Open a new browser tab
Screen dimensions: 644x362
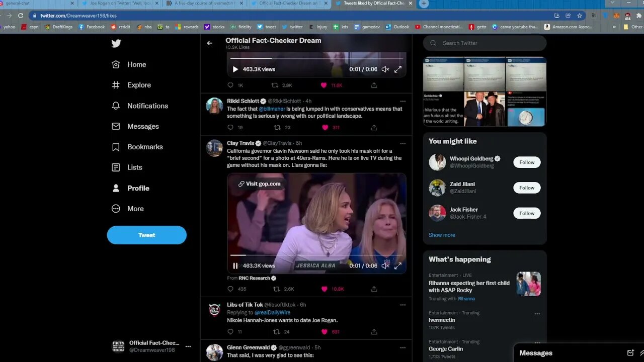424,4
